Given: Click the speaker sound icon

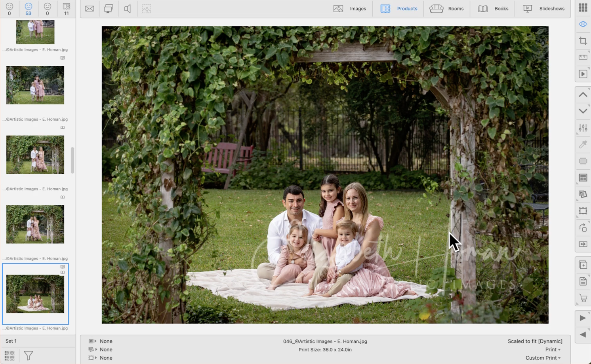Looking at the screenshot, I should click(x=127, y=9).
